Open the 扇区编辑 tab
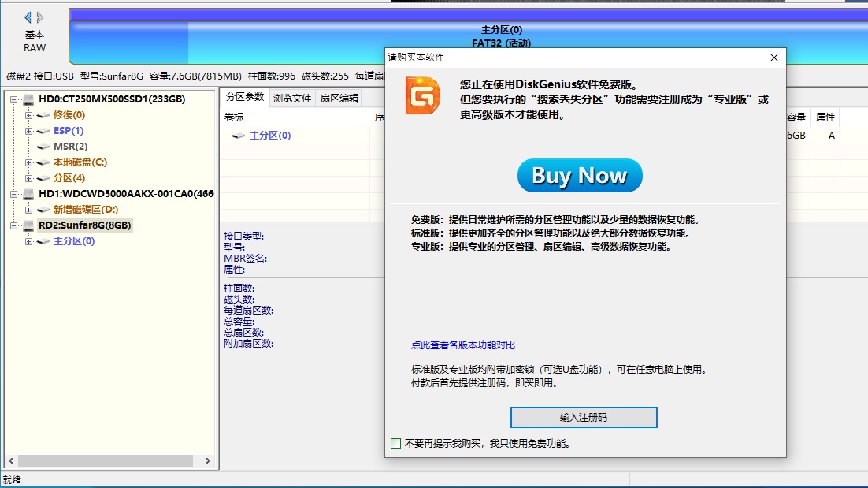The width and height of the screenshot is (868, 488). [339, 98]
